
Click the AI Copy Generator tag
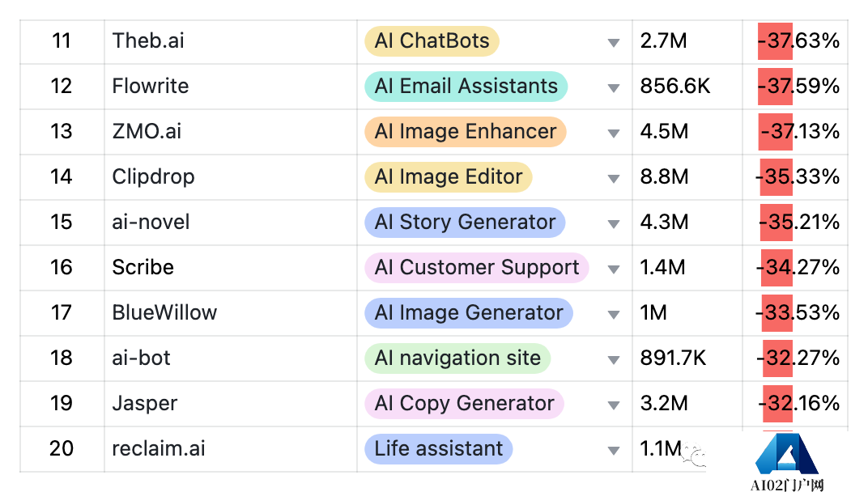tap(464, 404)
